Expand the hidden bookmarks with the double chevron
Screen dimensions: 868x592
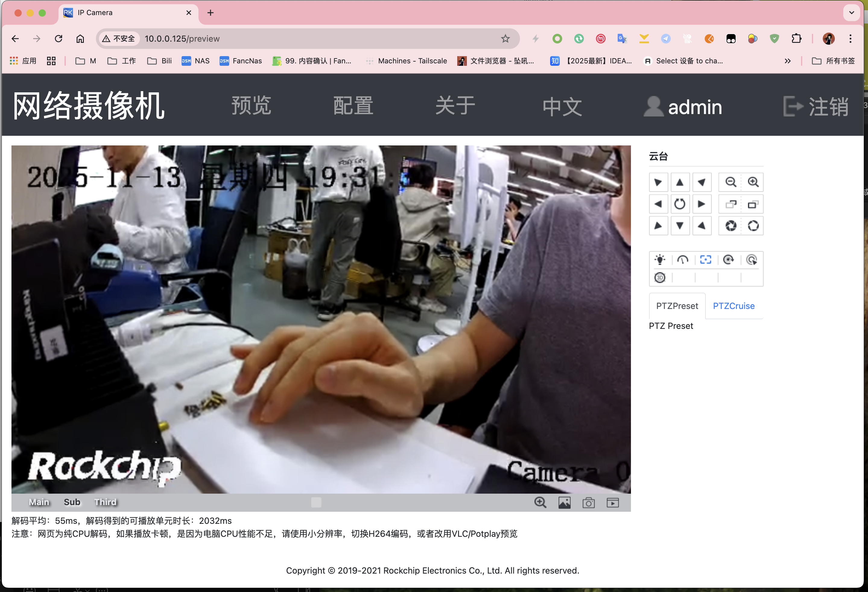pos(787,61)
